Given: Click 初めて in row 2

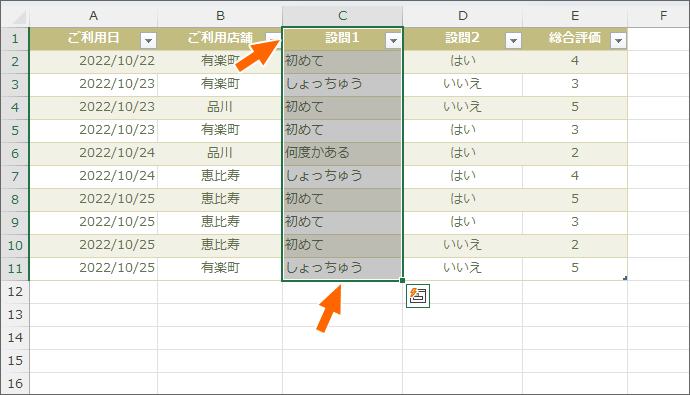Looking at the screenshot, I should pos(342,62).
